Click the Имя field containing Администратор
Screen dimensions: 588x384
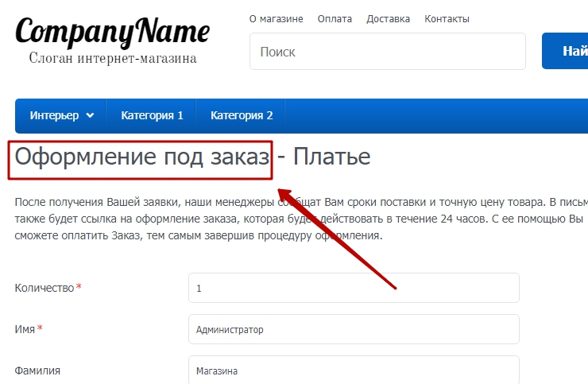(x=354, y=329)
